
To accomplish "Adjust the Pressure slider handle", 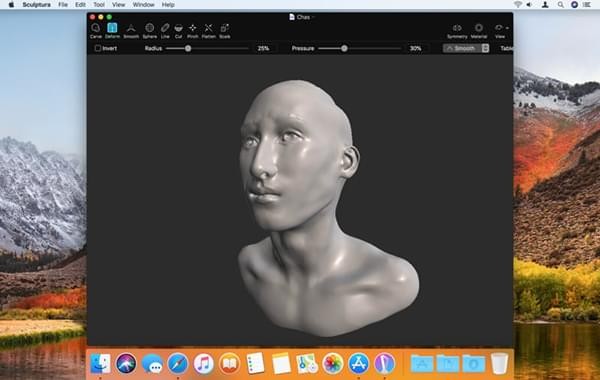I will coord(344,48).
